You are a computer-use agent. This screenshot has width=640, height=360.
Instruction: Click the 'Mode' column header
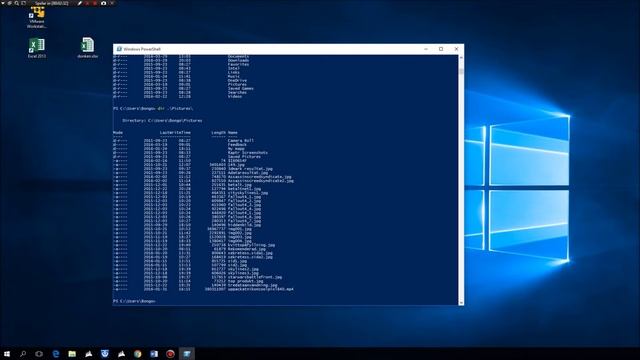[x=118, y=133]
